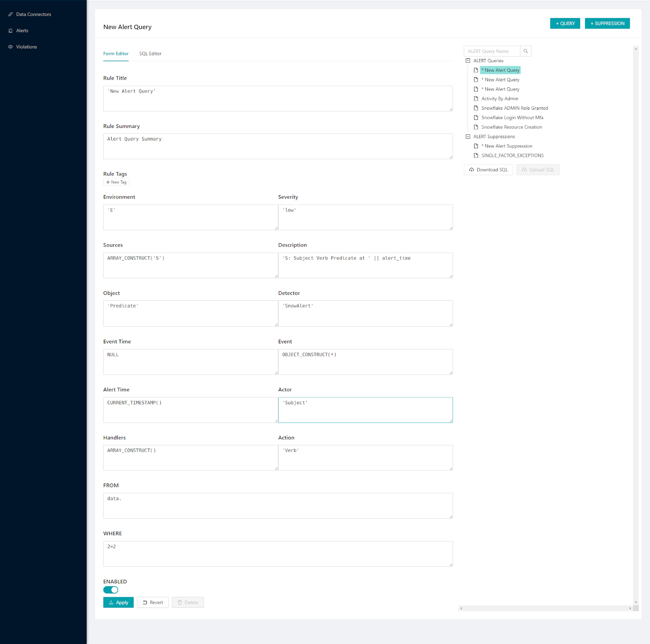Click the document icon beside Activity By Admin
The height and width of the screenshot is (644, 650).
[x=476, y=98]
